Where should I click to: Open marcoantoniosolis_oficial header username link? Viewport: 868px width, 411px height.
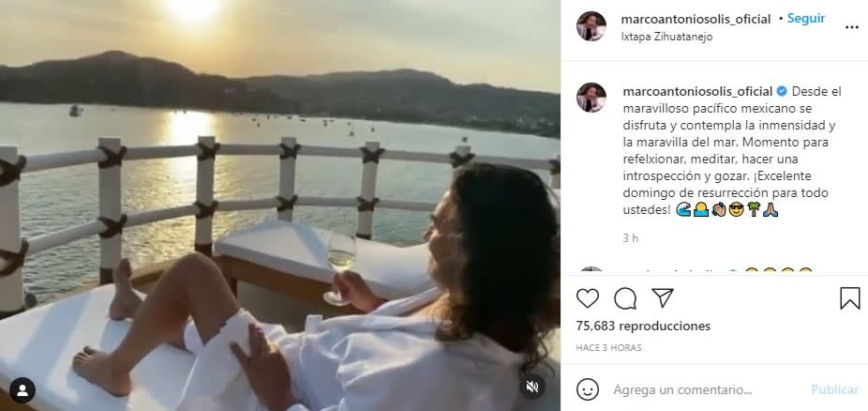coord(696,19)
